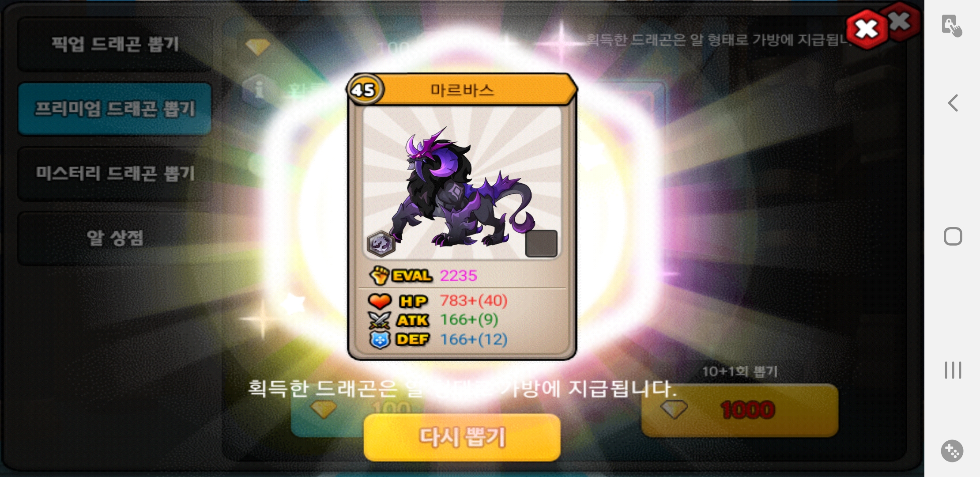Select the 프리미엄 드래곤 뽑기 tab

pos(114,109)
